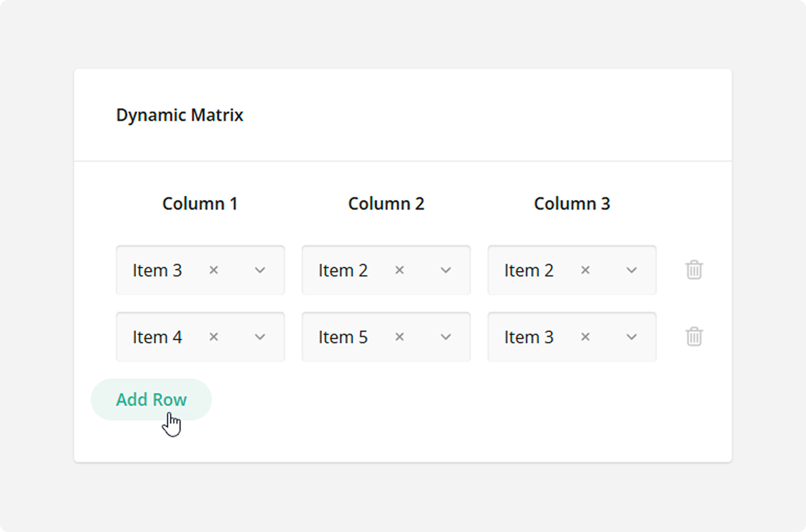
Task: Click the Column 2 header
Action: pyautogui.click(x=386, y=203)
